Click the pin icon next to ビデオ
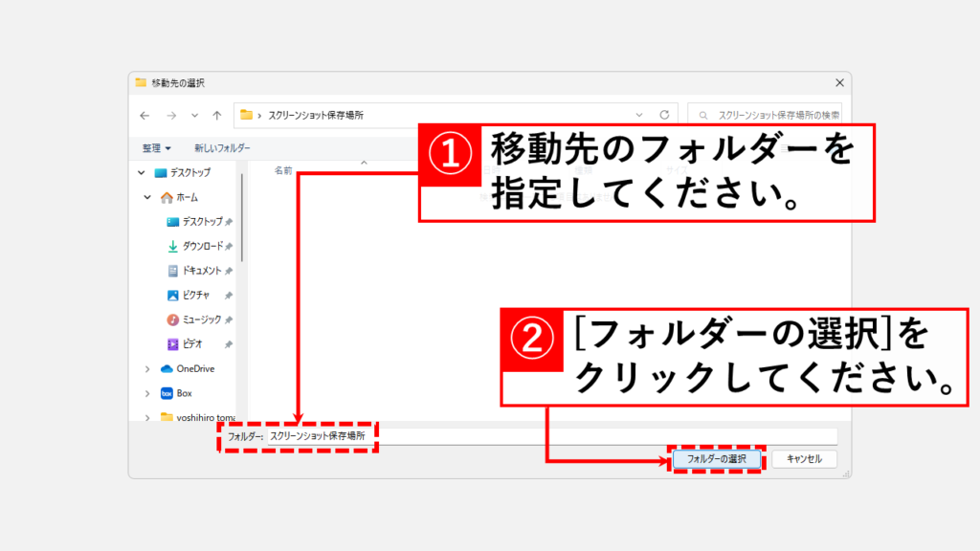980x551 pixels. pyautogui.click(x=229, y=344)
